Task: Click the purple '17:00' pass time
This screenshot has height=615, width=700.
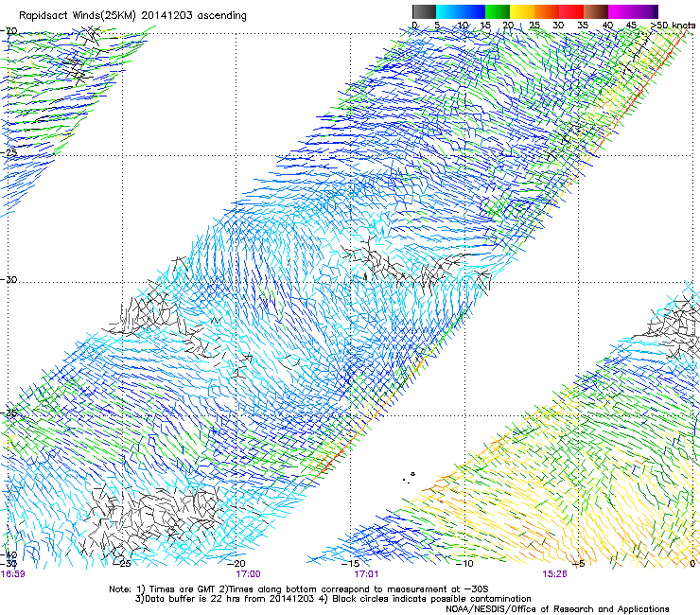Action: [x=248, y=574]
